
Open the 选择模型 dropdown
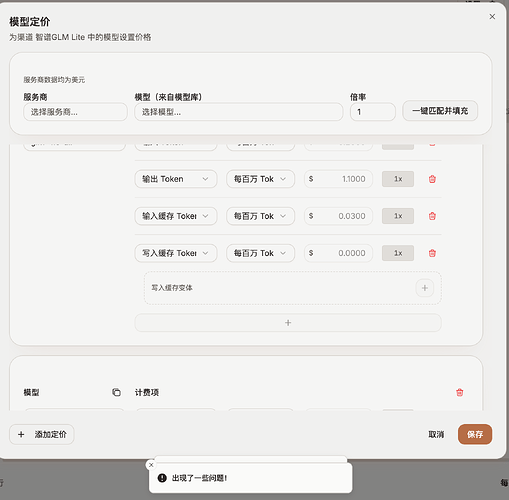tap(239, 112)
